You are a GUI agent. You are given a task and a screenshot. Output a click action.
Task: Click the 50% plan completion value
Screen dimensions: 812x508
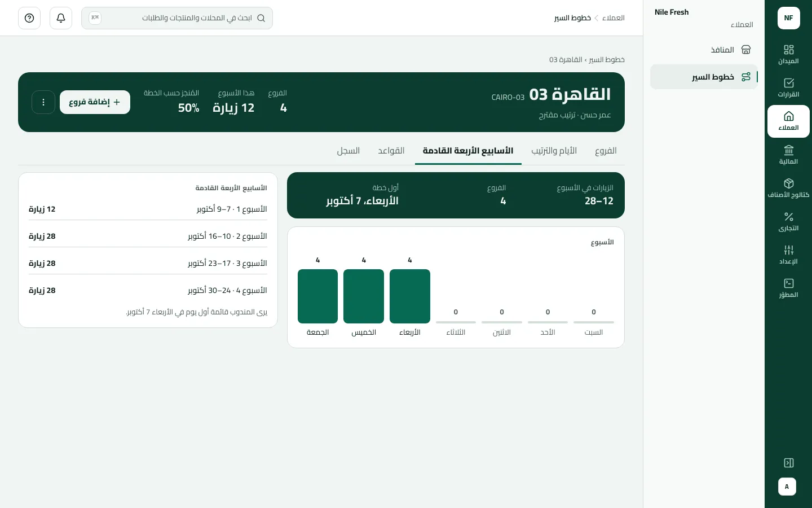pos(189,108)
